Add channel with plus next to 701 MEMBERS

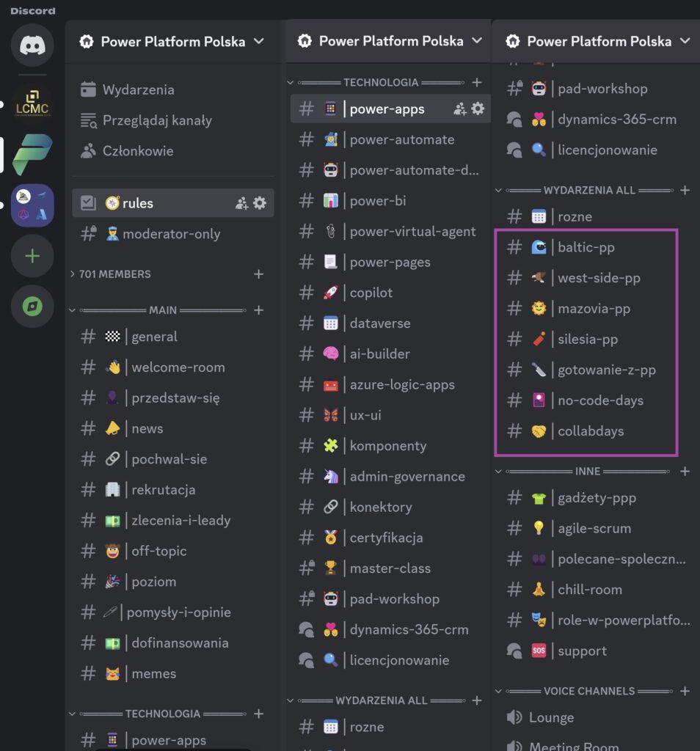click(259, 274)
